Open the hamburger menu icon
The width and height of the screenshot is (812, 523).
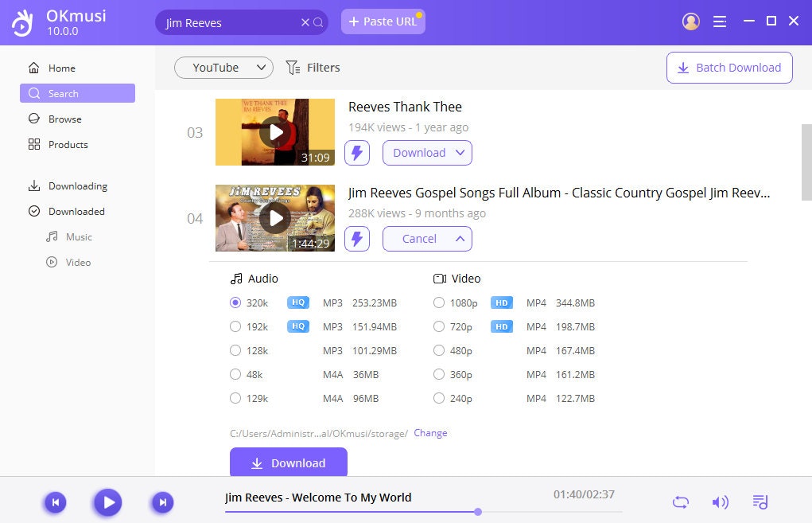pos(719,21)
